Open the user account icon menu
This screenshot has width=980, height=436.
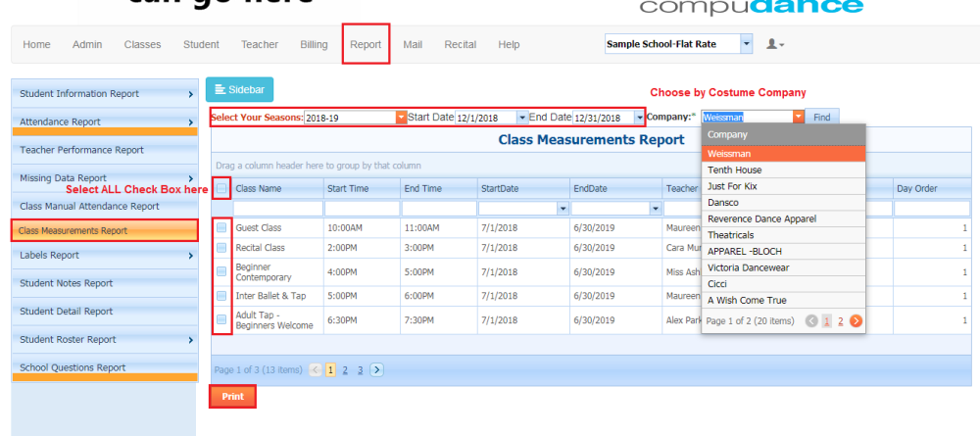point(775,44)
